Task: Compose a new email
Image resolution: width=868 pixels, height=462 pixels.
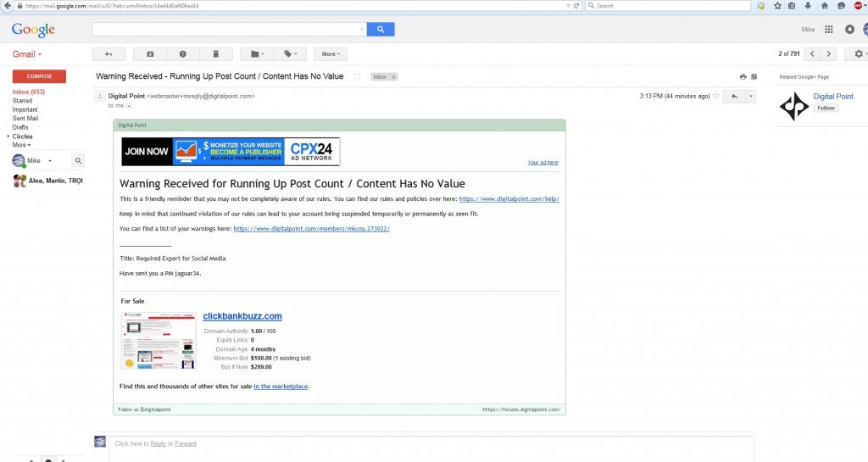Action: coord(39,76)
